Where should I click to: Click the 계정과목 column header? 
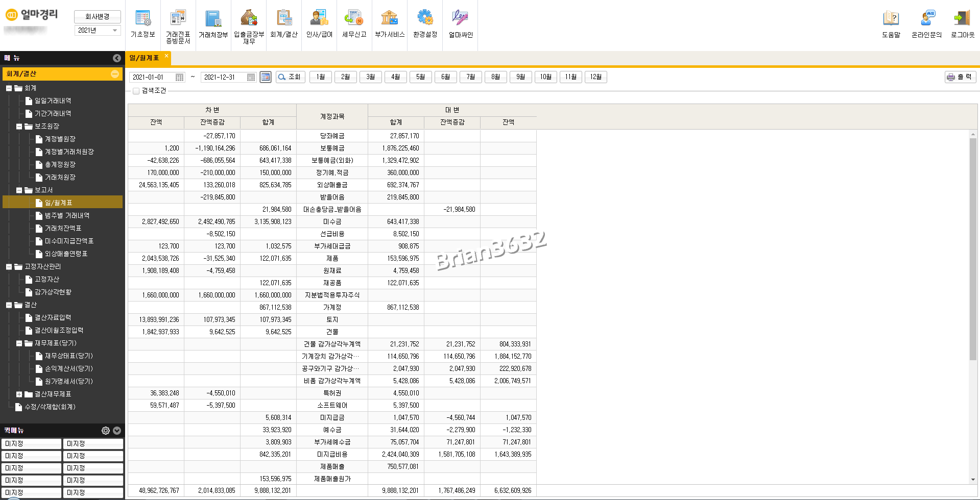point(332,117)
